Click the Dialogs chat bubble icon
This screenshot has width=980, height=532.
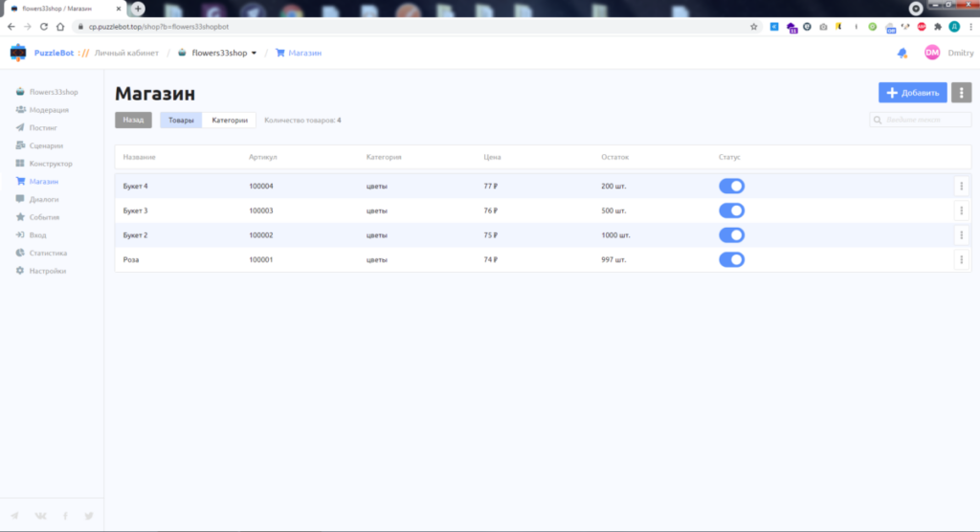click(20, 199)
